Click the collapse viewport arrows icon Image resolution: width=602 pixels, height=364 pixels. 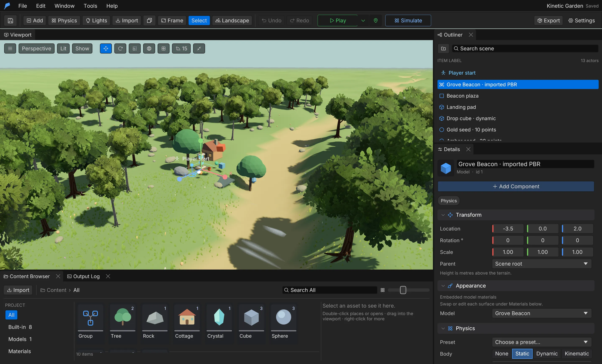coord(199,48)
